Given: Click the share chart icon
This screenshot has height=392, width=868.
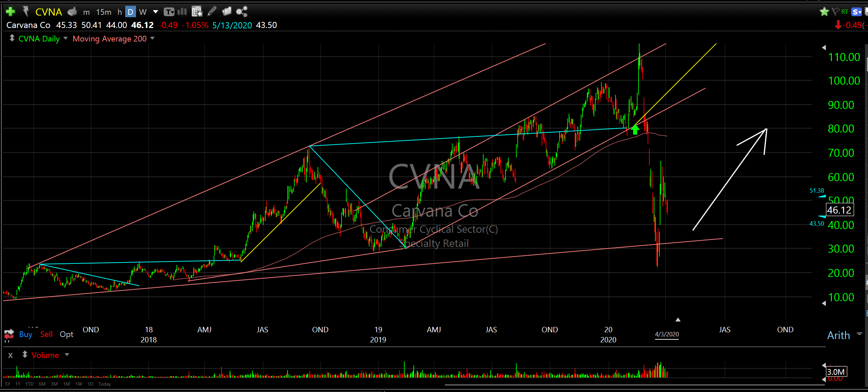Looking at the screenshot, I should point(242,12).
